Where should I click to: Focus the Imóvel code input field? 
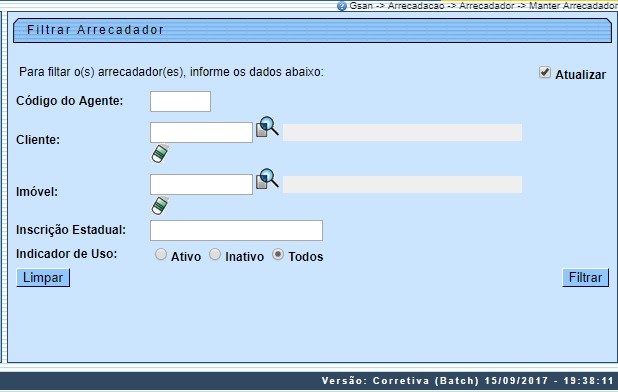(x=201, y=184)
